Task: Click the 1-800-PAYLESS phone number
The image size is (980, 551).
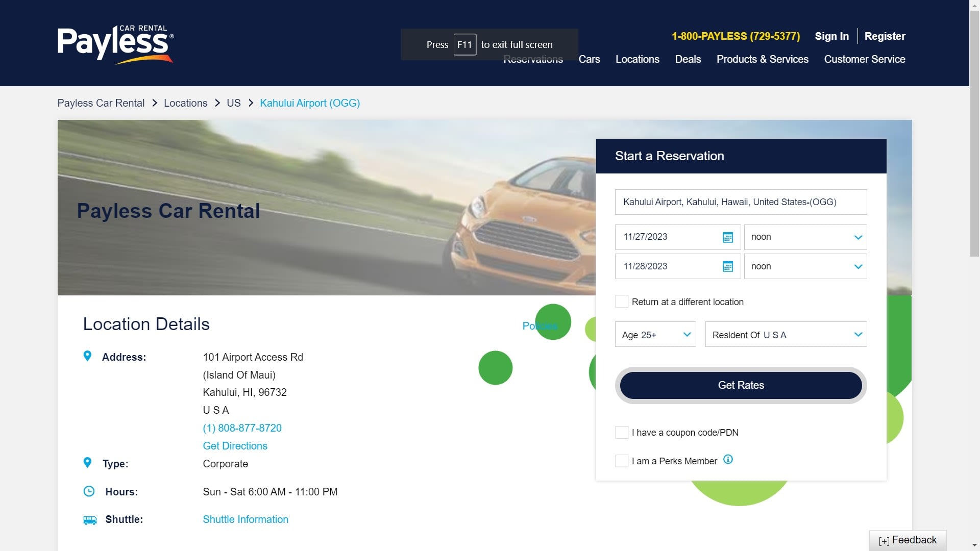Action: pyautogui.click(x=736, y=36)
